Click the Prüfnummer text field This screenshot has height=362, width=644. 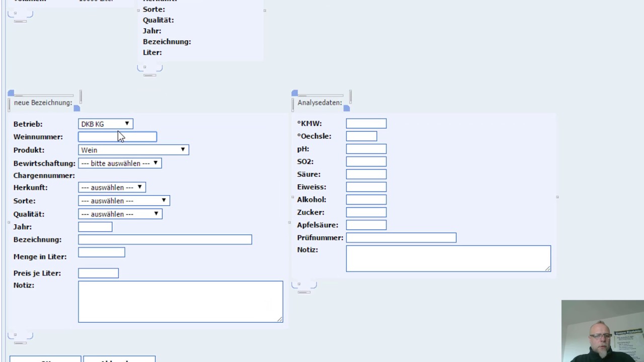click(401, 237)
